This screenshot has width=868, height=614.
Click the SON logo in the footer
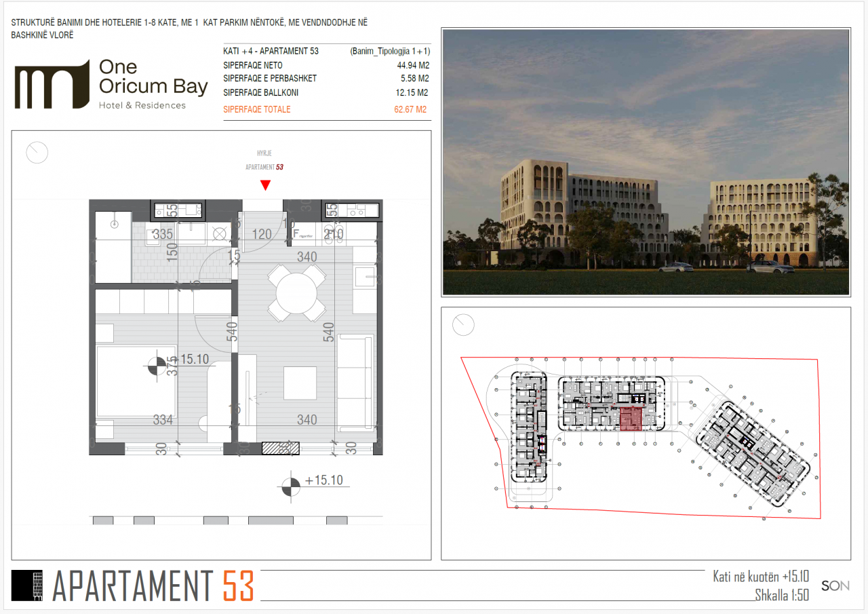[835, 586]
